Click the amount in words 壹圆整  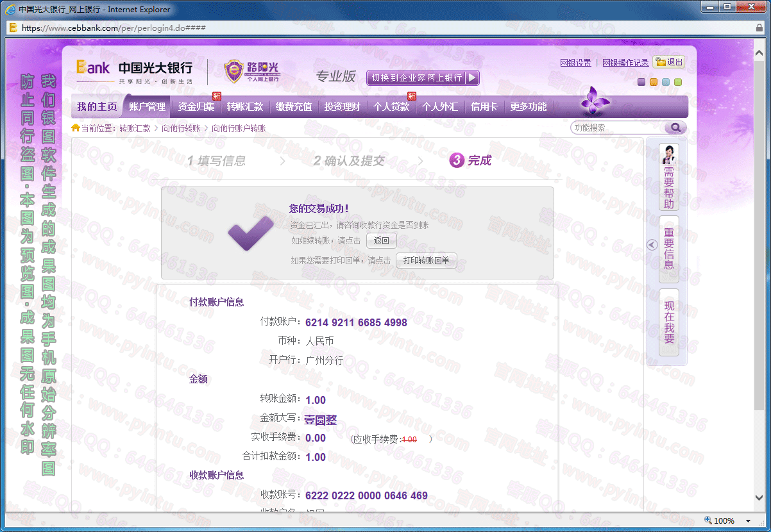click(x=320, y=420)
